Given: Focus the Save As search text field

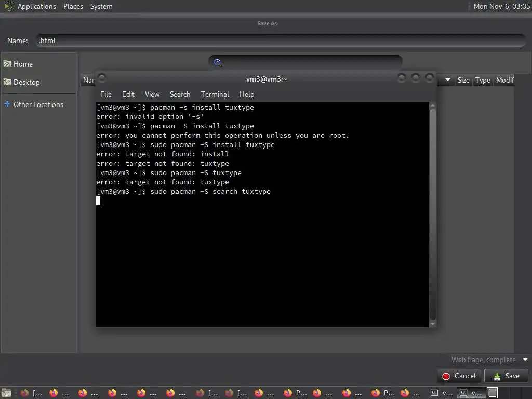Looking at the screenshot, I should click(x=305, y=62).
